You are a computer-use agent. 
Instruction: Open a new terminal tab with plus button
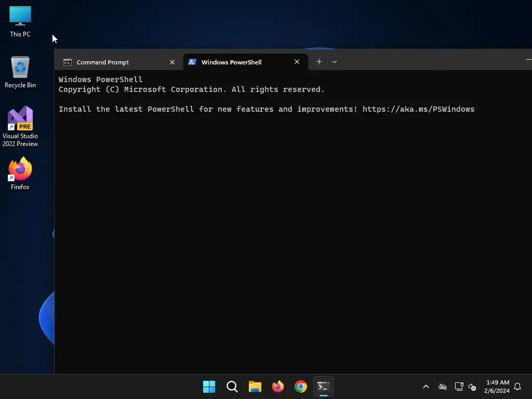pyautogui.click(x=319, y=62)
